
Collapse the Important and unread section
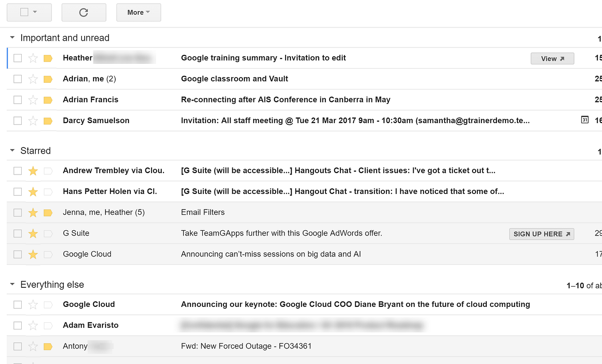12,38
